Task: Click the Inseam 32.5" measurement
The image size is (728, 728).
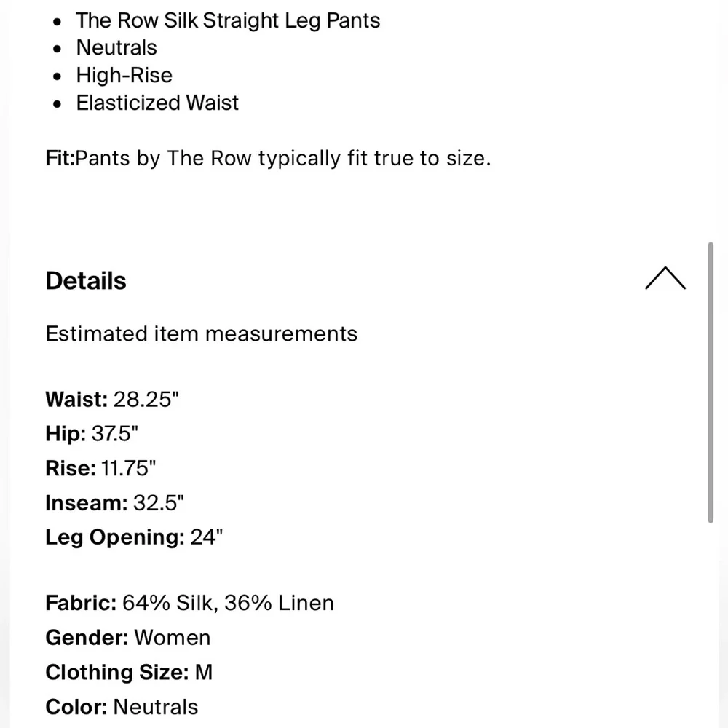Action: point(114,503)
